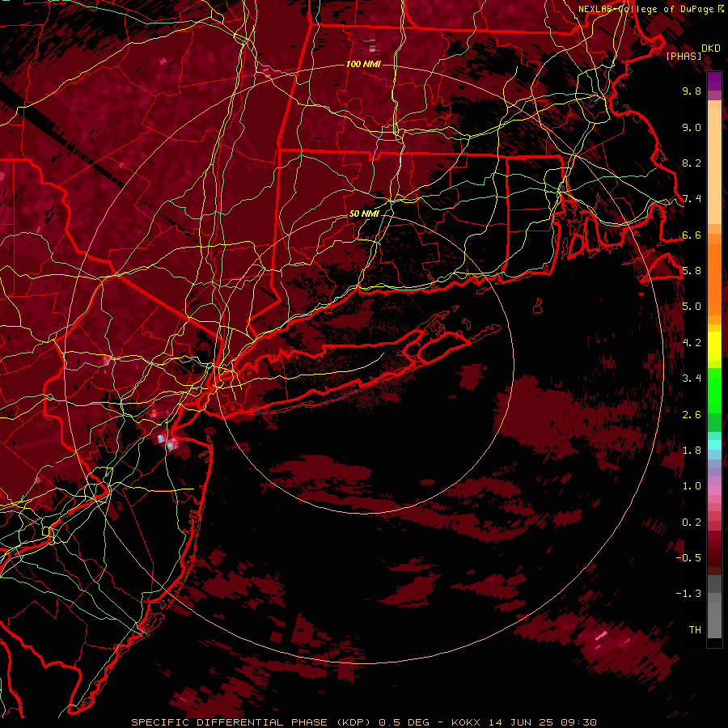Pick the yellow band of the color bar
Screen dimensions: 728x728
click(714, 346)
